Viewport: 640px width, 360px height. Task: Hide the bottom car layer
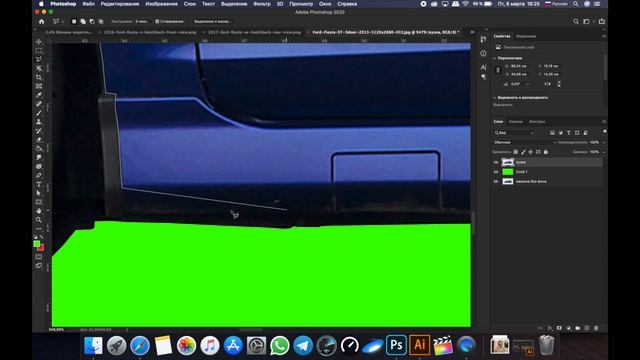coord(496,181)
